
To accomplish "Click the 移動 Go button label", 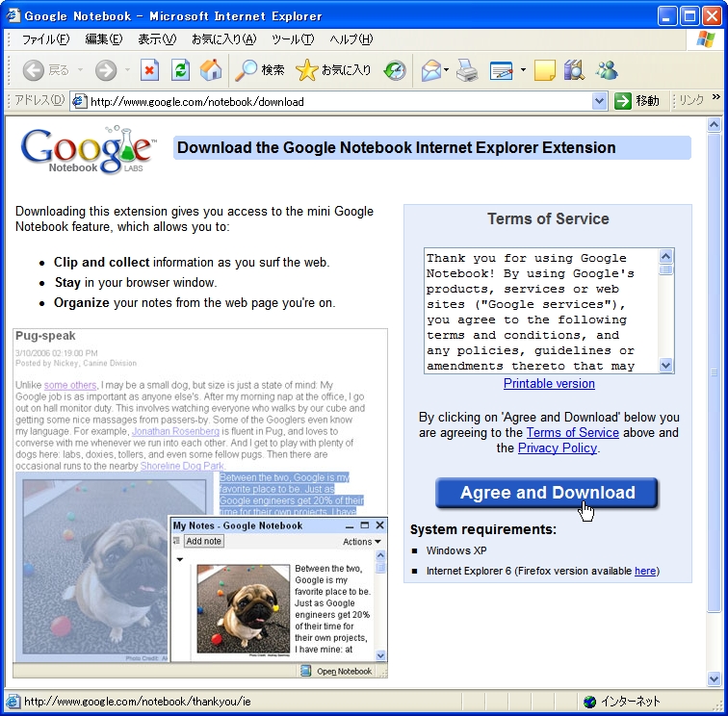I will click(647, 101).
